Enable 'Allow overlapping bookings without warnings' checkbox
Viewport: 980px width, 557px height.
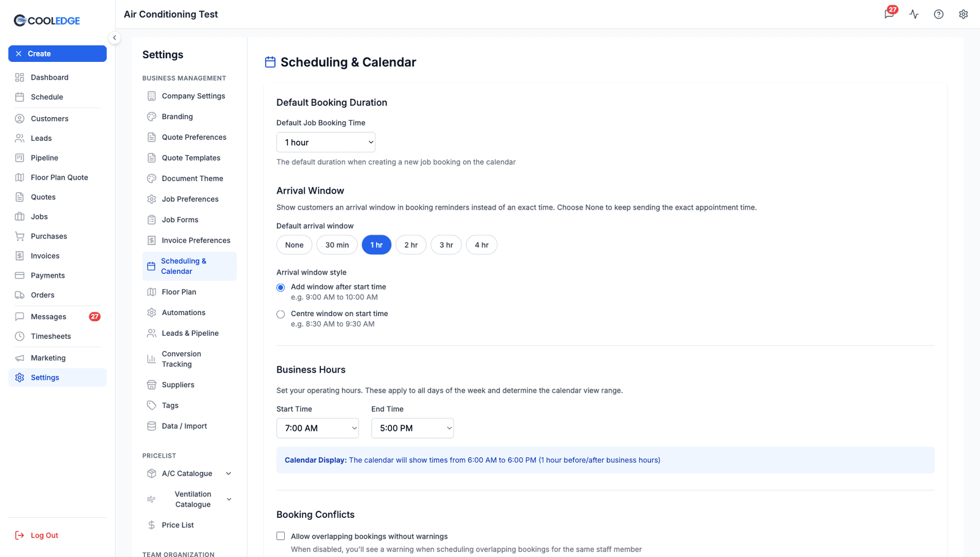(281, 536)
